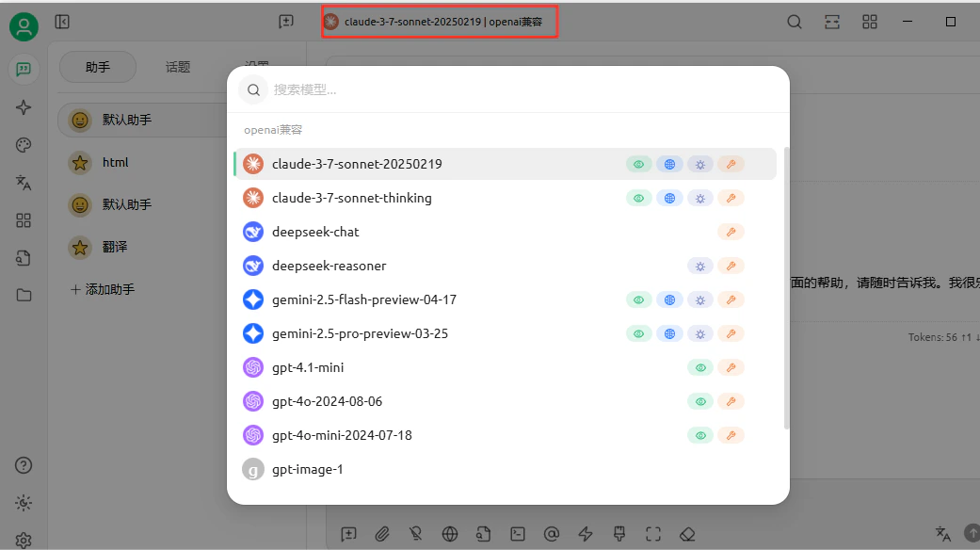980x550 pixels.
Task: Open the translate icon in left sidebar
Action: pos(24,183)
